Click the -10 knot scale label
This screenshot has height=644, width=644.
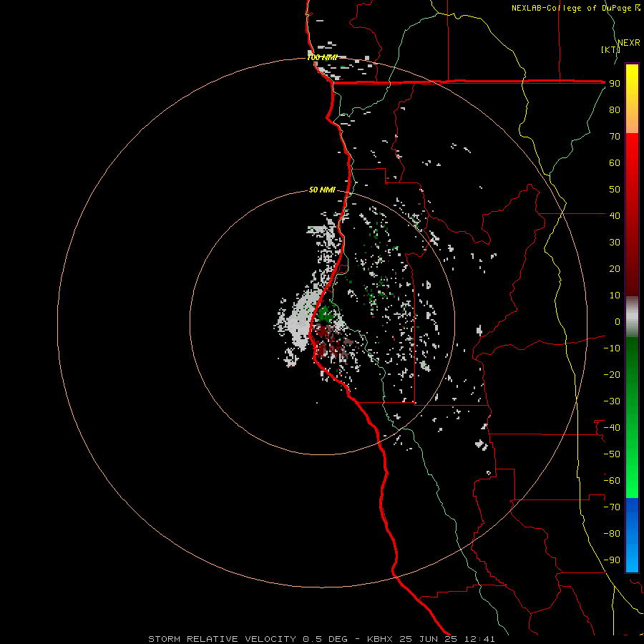612,348
